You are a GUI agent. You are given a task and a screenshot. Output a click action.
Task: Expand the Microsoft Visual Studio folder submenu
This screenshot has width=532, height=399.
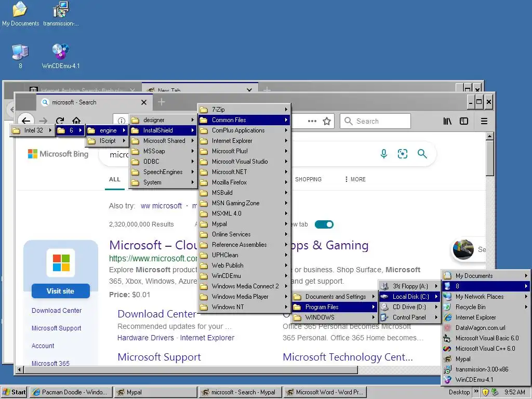click(244, 162)
